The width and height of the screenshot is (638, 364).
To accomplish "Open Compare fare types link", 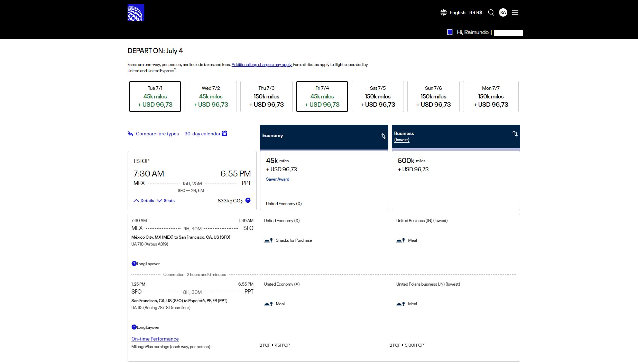I will (157, 134).
